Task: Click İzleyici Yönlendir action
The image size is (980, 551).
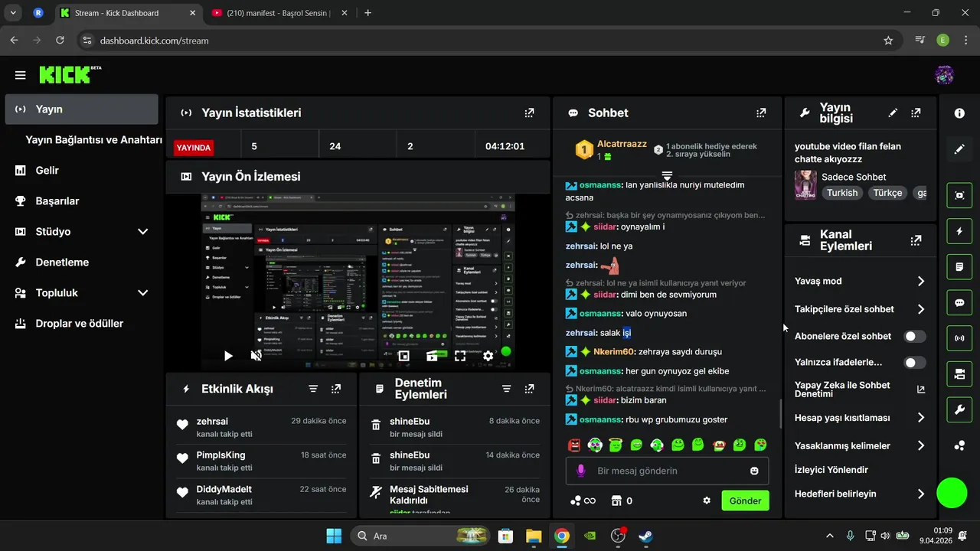Action: coord(831,470)
